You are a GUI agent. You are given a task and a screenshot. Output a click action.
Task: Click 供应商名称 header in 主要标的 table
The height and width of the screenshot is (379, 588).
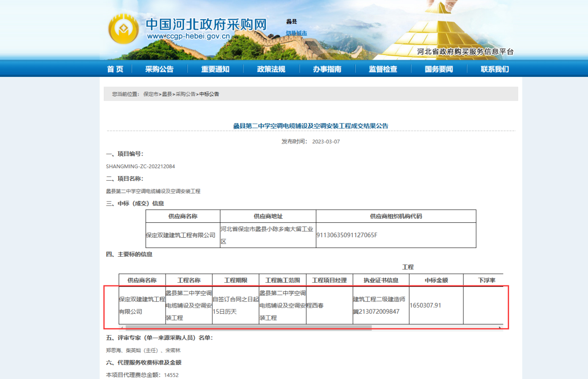[x=142, y=280]
